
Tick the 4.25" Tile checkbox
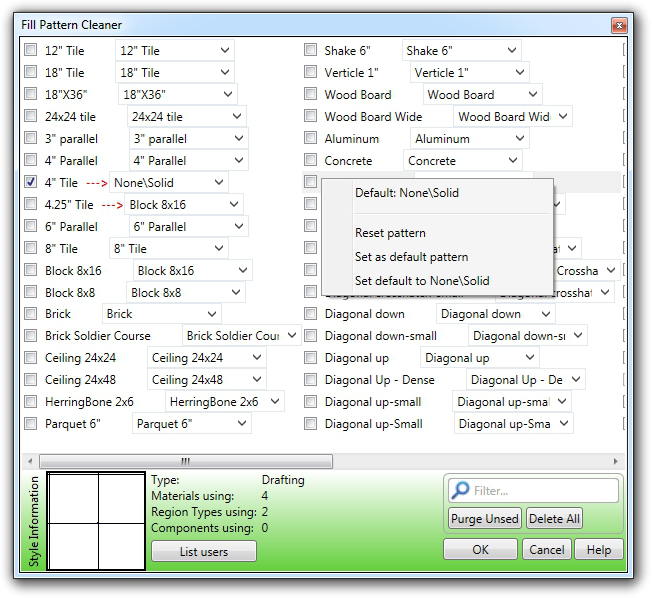[30, 204]
